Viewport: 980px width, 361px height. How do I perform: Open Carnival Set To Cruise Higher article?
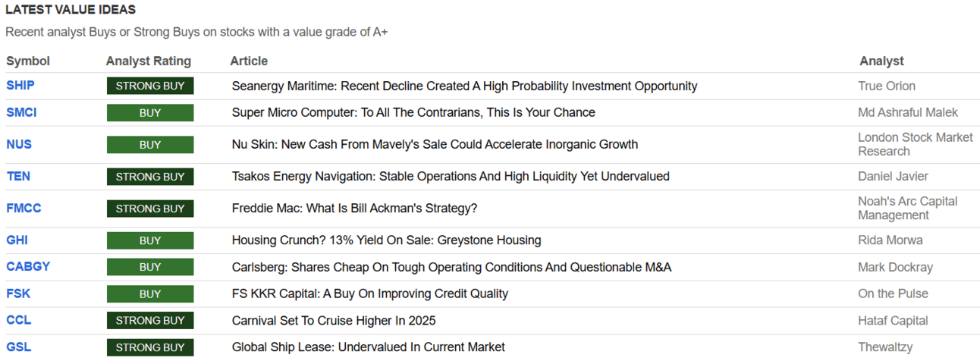334,320
